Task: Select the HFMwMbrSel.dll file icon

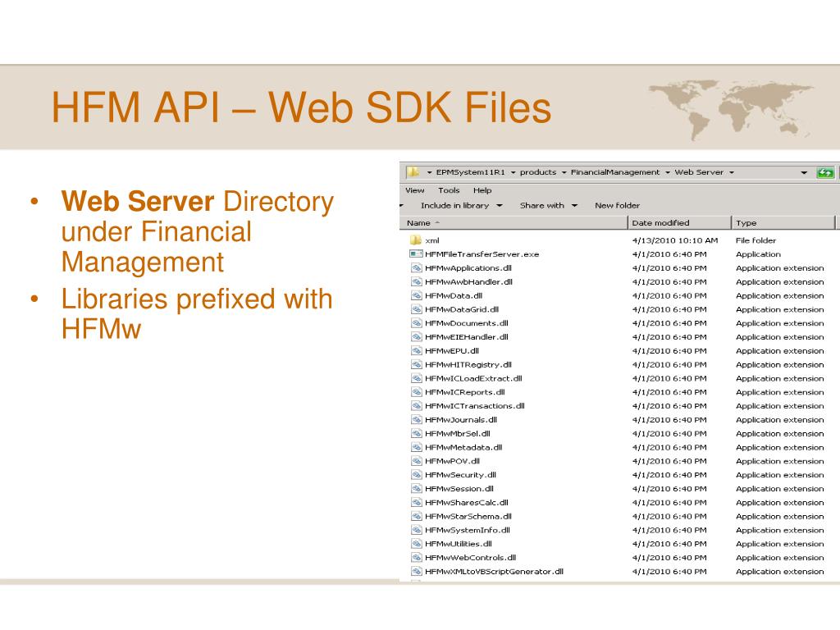Action: point(416,433)
